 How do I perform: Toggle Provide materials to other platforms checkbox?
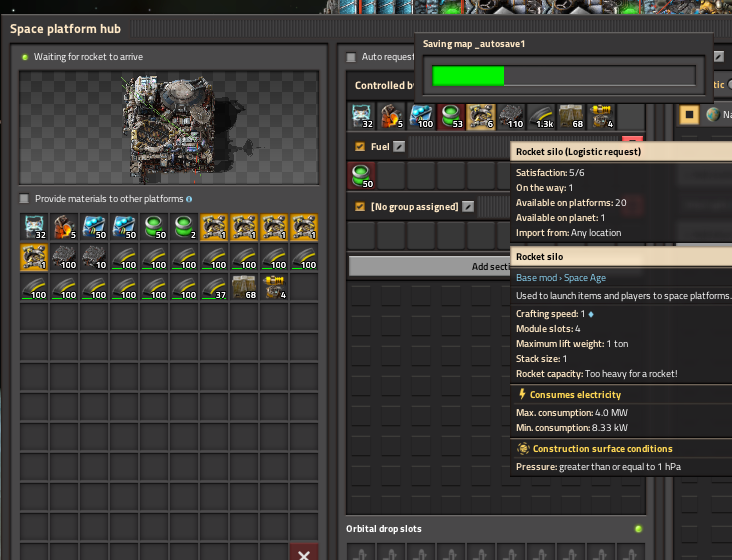24,199
